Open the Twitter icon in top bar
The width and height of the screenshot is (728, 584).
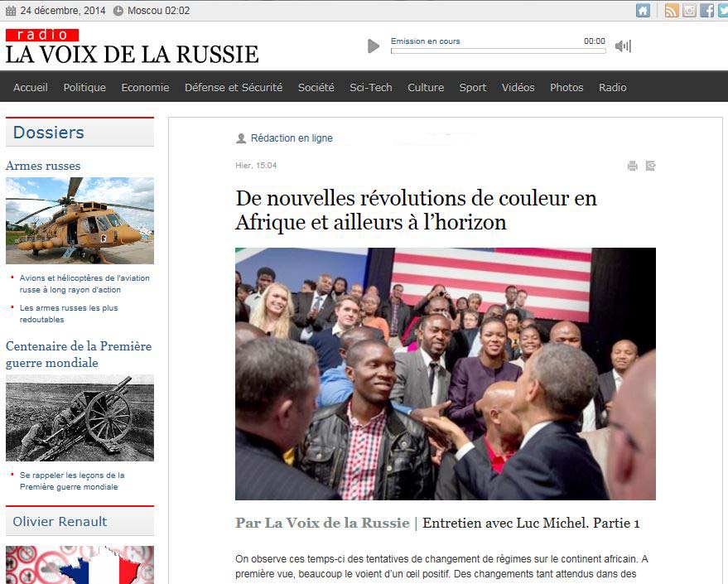[722, 10]
